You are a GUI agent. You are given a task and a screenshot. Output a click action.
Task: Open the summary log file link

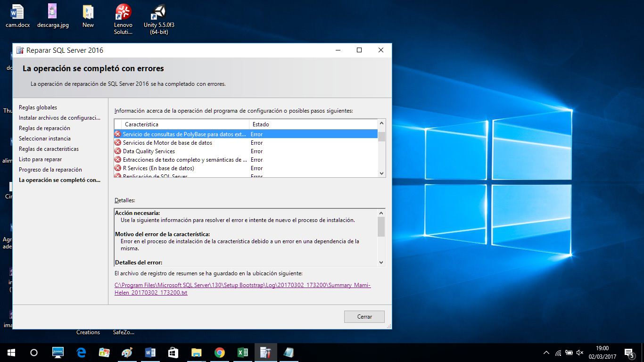click(243, 289)
